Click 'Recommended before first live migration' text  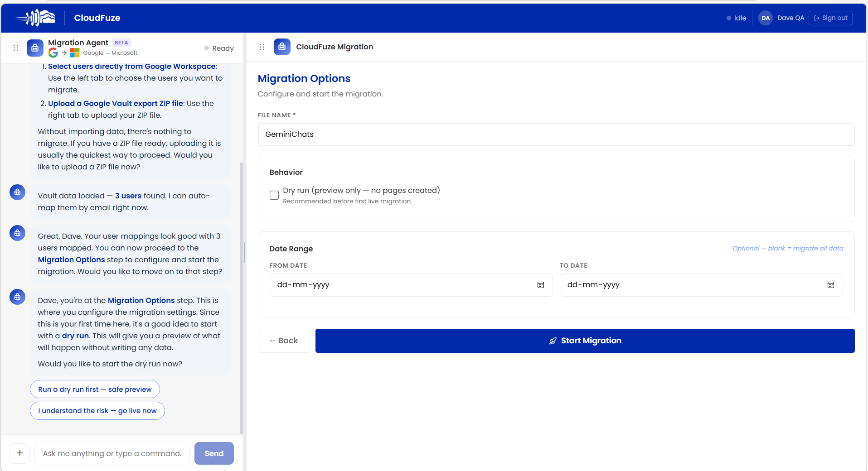tap(347, 202)
